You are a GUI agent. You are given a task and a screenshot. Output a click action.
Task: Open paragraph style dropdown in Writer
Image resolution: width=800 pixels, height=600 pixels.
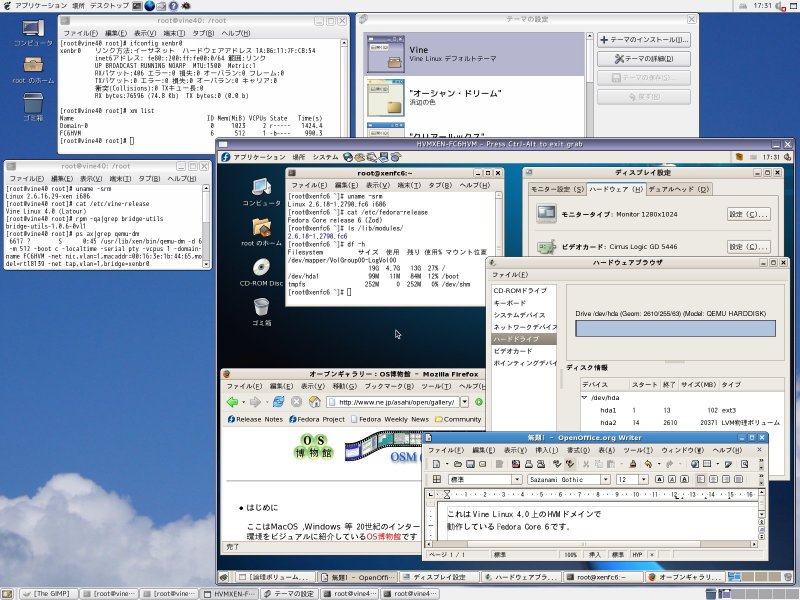click(517, 480)
